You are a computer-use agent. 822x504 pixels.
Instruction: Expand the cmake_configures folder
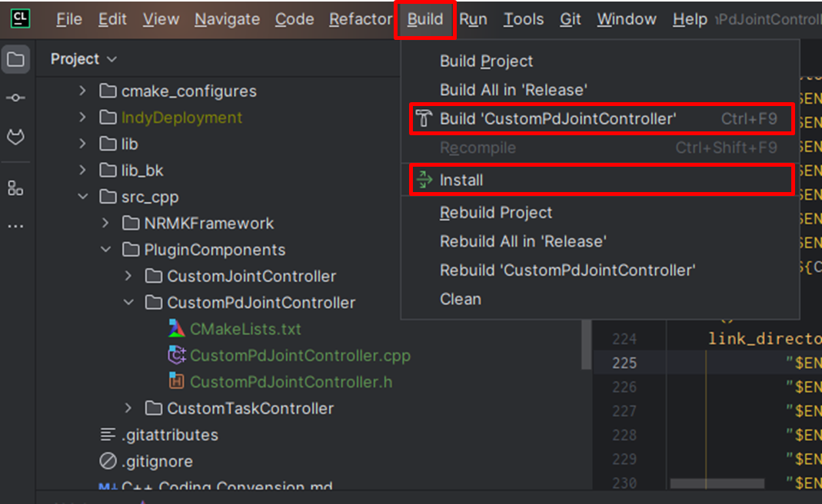click(x=82, y=91)
